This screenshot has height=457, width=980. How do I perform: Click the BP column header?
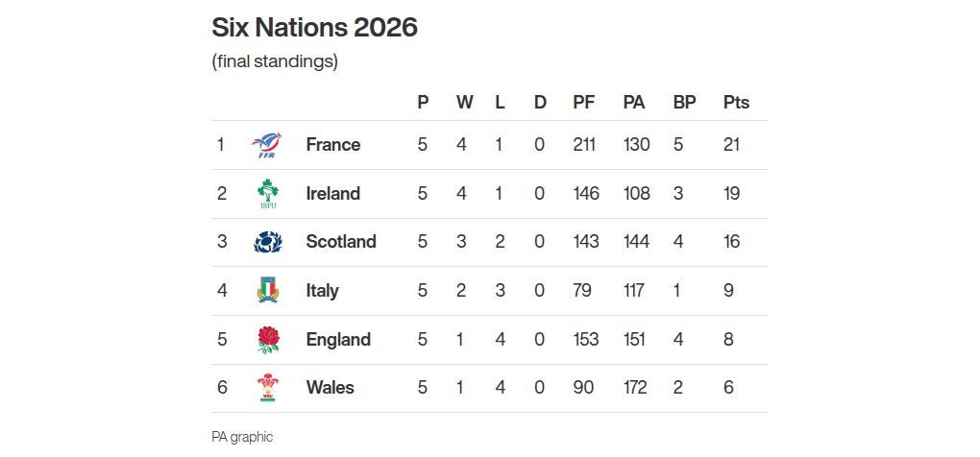point(684,103)
